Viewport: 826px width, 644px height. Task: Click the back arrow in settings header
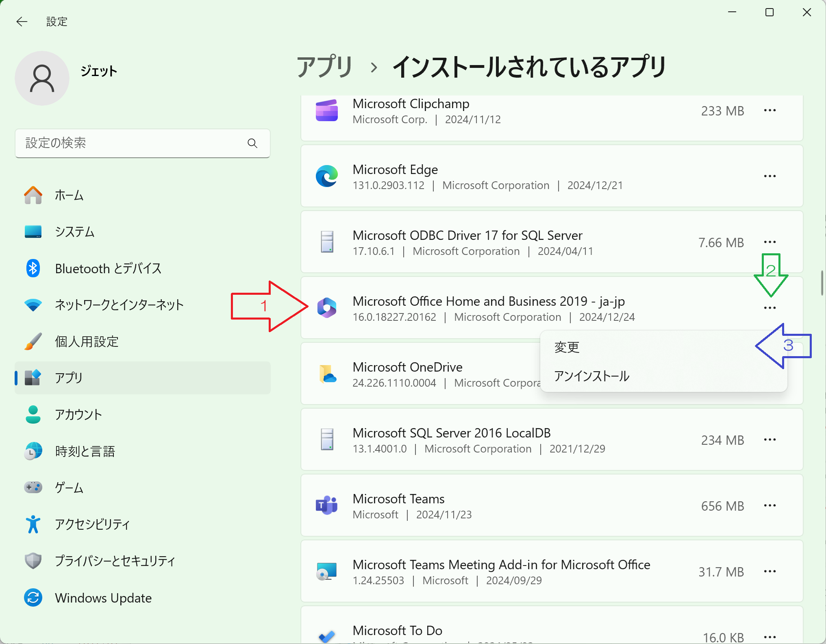click(x=22, y=22)
